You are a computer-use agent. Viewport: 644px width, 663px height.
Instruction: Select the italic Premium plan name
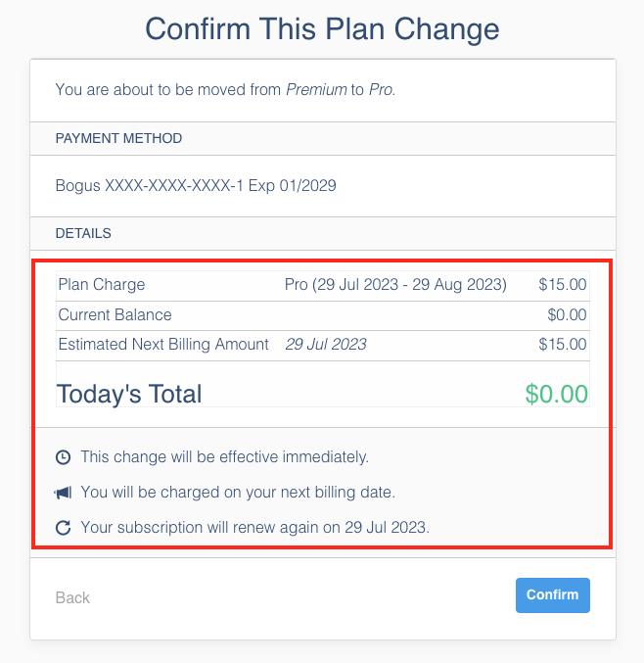point(316,90)
